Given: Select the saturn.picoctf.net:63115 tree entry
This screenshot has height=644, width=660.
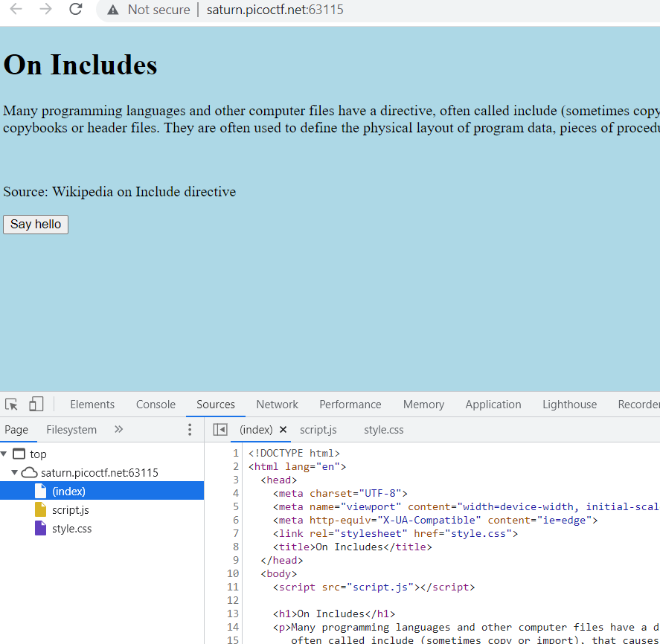Looking at the screenshot, I should coord(100,472).
